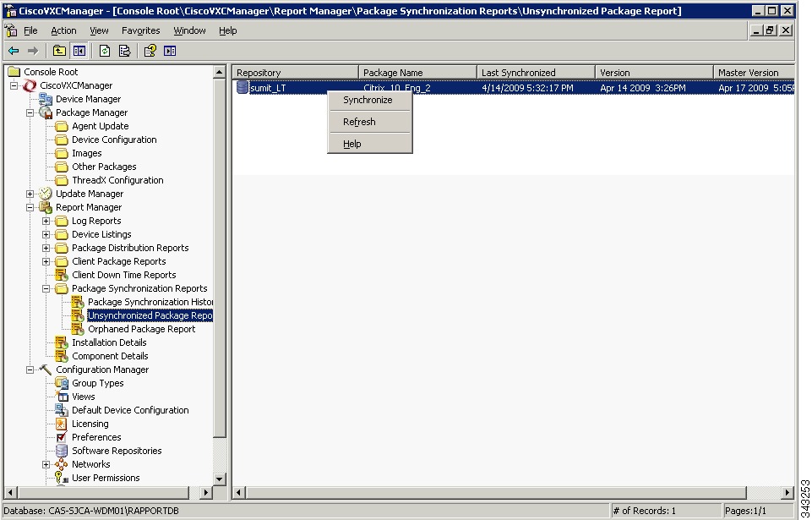Image resolution: width=812 pixels, height=520 pixels.
Task: Expand the Networks node
Action: [46, 464]
